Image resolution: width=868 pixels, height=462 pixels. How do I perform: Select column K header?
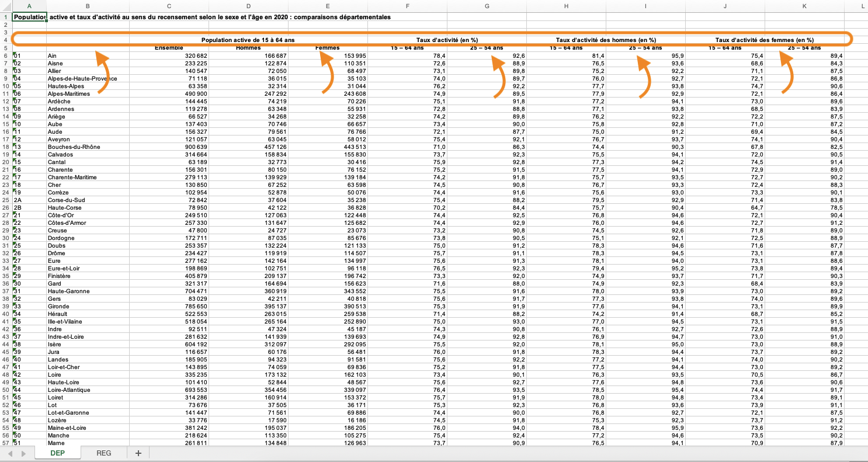coord(804,6)
